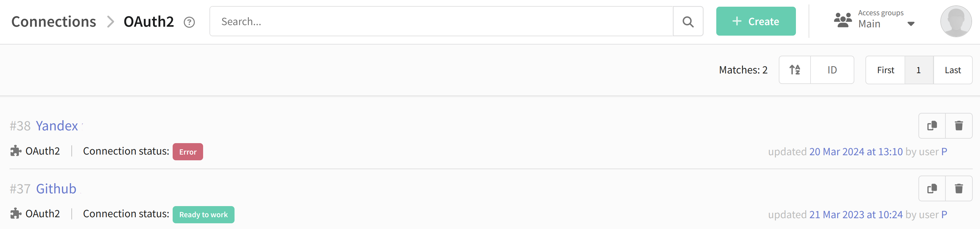Open the user avatar profile

point(956,21)
